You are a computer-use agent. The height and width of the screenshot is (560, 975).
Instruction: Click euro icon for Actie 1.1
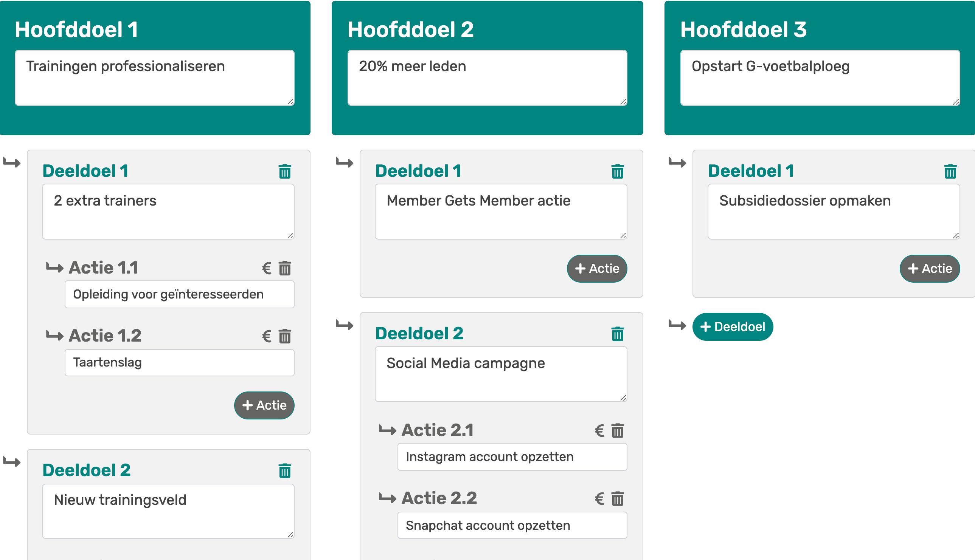[266, 268]
